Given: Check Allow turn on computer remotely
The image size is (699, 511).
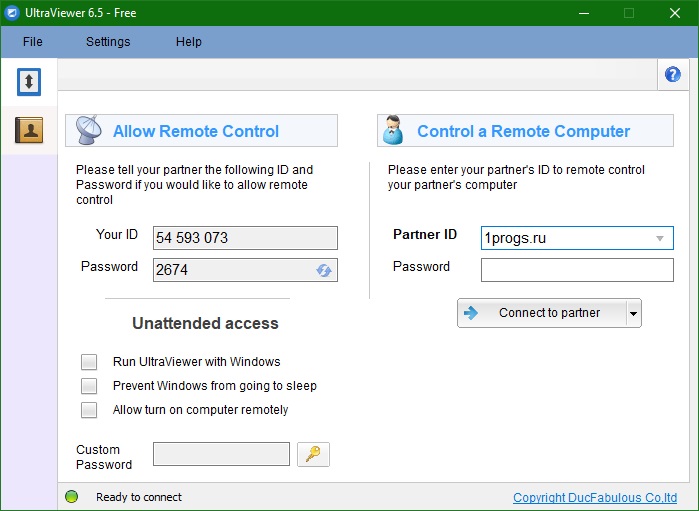Looking at the screenshot, I should coord(89,410).
